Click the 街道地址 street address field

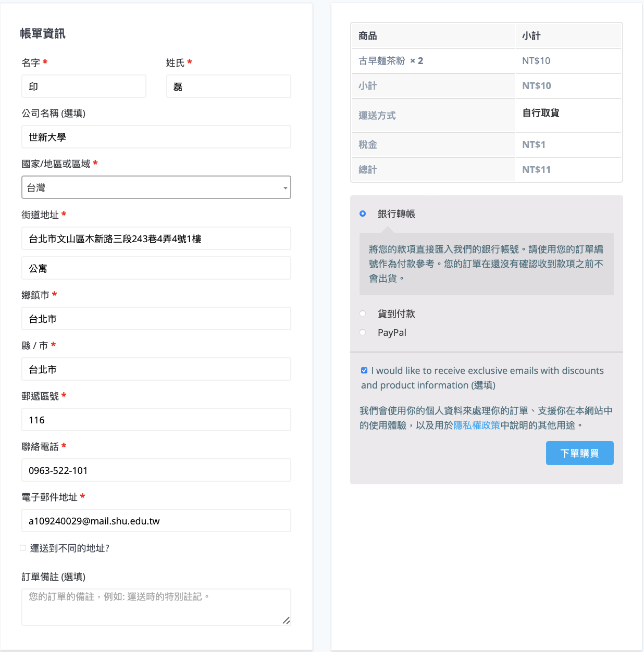coord(156,239)
